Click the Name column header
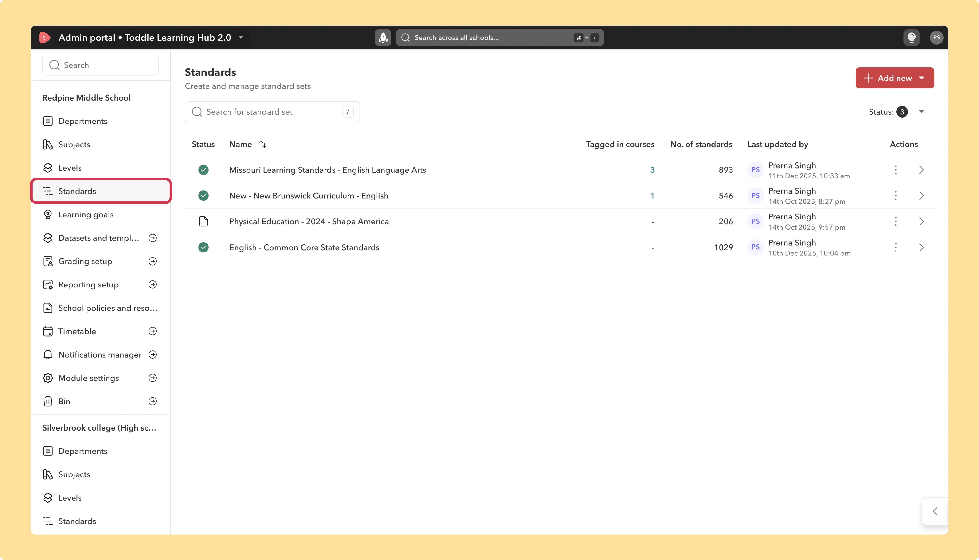Image resolution: width=979 pixels, height=560 pixels. pos(240,144)
